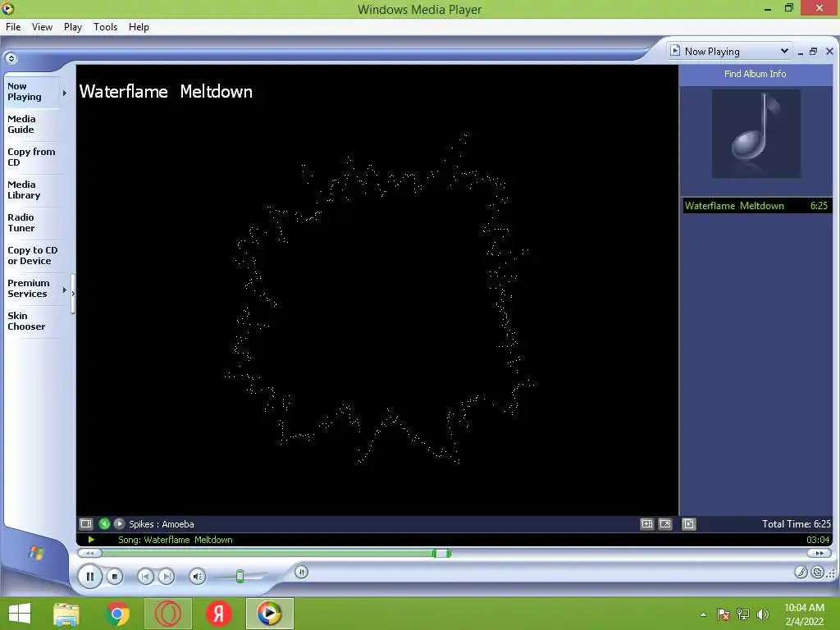The image size is (840, 630).
Task: Select previous visualization
Action: tap(104, 524)
